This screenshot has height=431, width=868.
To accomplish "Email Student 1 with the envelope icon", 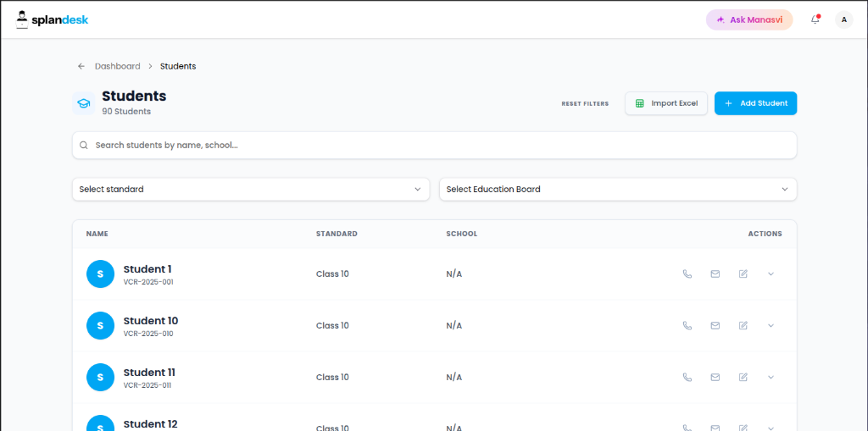I will click(715, 274).
